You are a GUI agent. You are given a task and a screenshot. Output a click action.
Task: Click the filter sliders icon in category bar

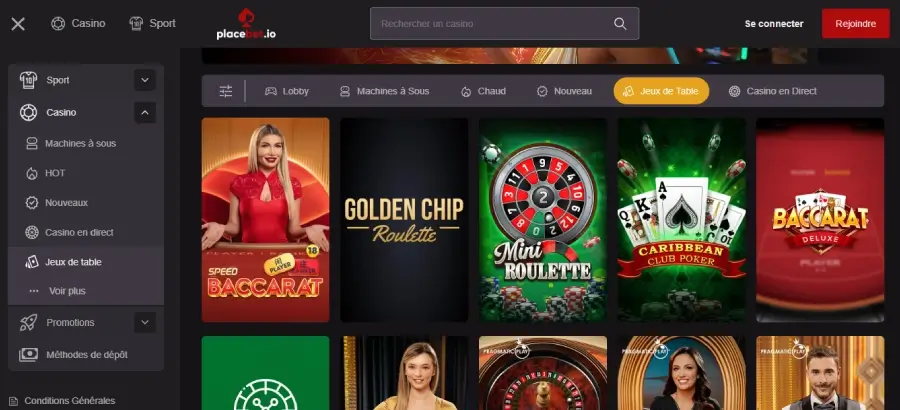(x=226, y=91)
